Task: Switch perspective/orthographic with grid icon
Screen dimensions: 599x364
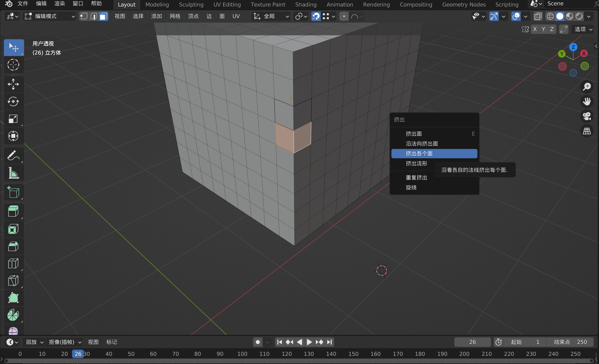Action: (x=587, y=131)
